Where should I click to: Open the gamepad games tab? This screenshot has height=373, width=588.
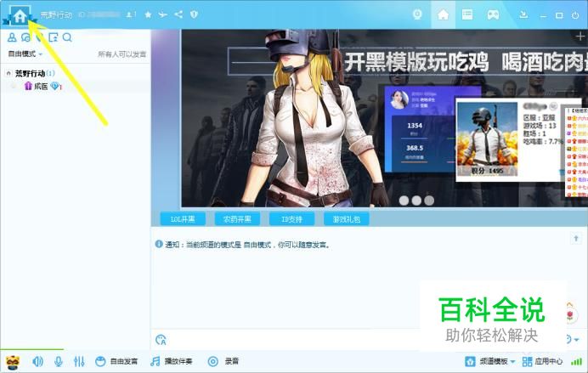(x=493, y=15)
